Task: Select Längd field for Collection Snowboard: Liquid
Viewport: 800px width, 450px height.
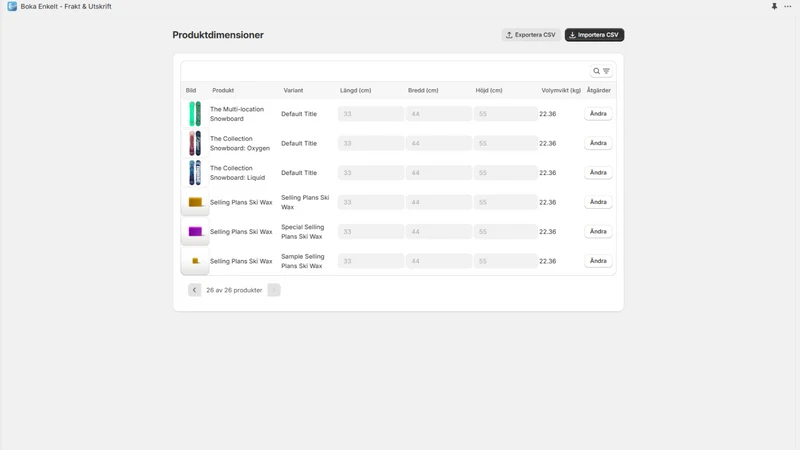Action: [x=370, y=172]
